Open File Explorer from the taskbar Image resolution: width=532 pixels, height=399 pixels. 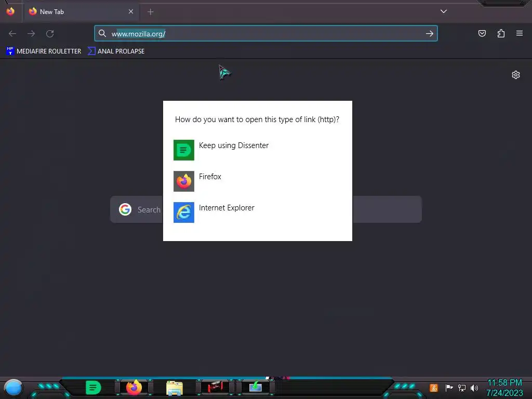point(175,388)
